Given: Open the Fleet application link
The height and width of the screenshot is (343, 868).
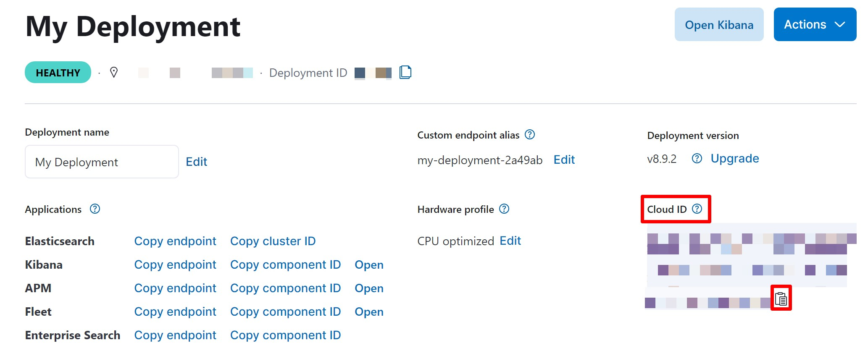Looking at the screenshot, I should coord(369,312).
